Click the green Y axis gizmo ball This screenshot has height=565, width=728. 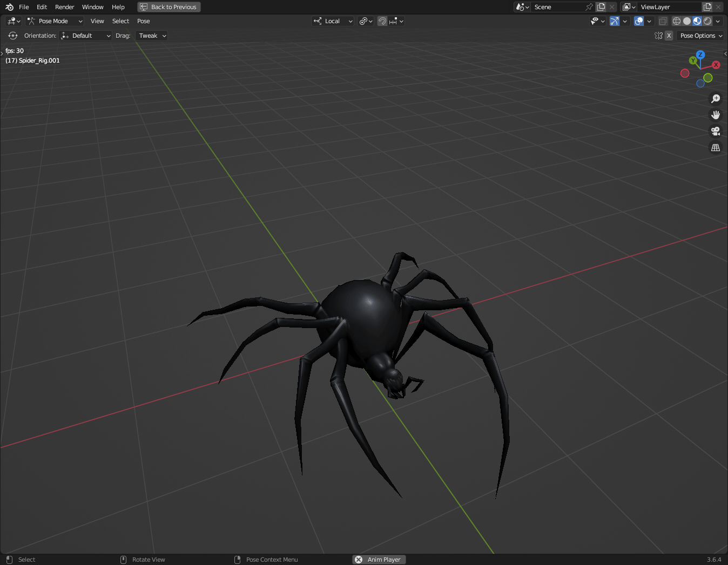pos(693,60)
